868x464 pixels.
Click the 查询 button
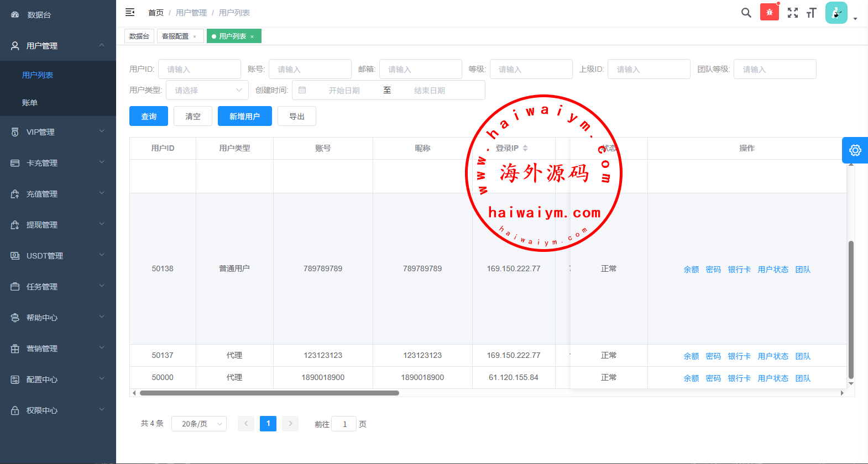(149, 116)
